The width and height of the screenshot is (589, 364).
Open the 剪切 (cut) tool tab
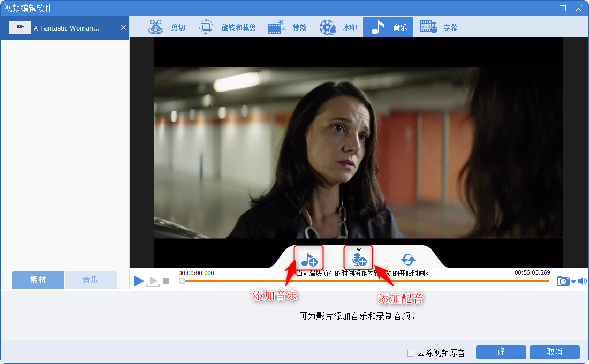pyautogui.click(x=167, y=27)
